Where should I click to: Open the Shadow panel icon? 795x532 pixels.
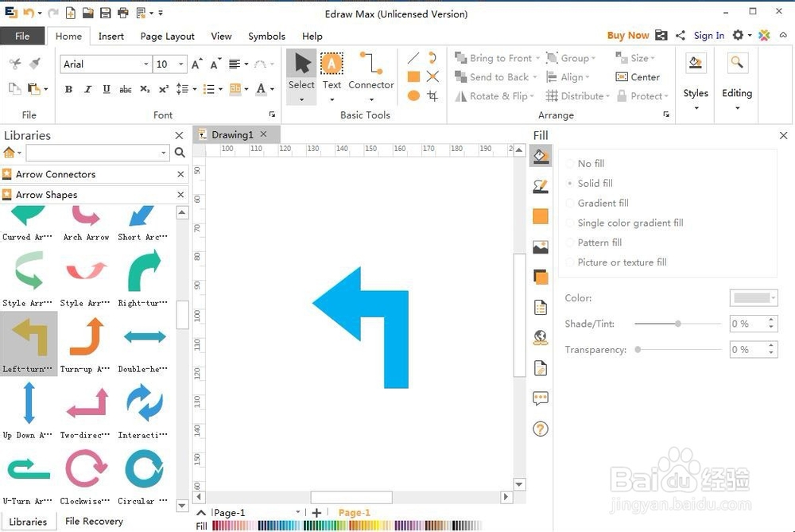541,278
